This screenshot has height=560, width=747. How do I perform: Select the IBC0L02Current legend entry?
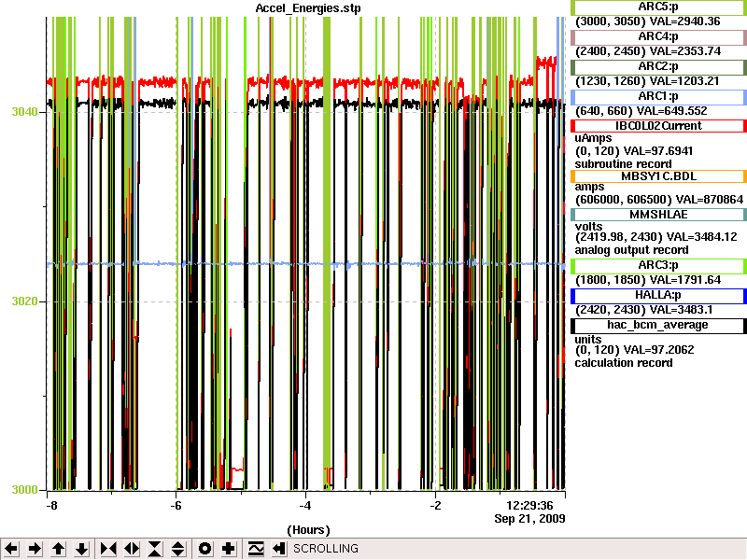pos(658,126)
